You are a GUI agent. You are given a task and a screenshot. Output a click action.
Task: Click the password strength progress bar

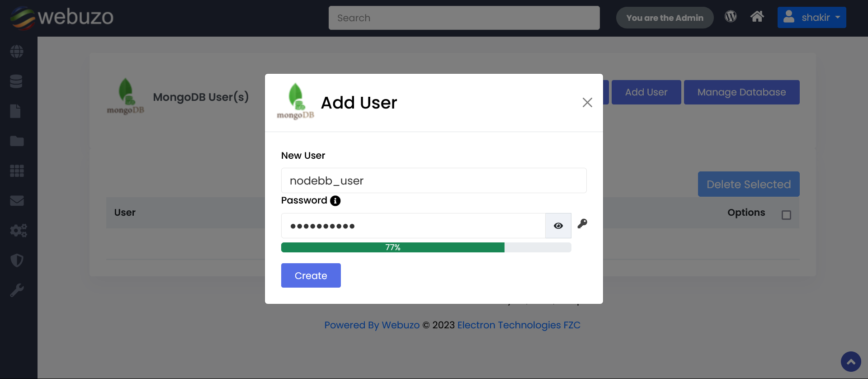[x=426, y=247]
